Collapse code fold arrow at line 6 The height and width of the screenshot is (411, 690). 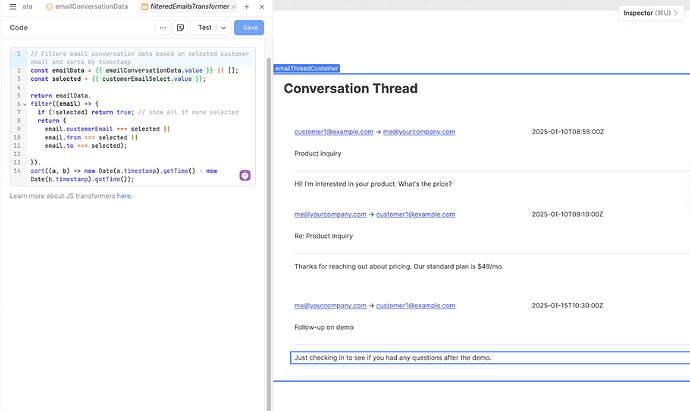pyautogui.click(x=22, y=104)
